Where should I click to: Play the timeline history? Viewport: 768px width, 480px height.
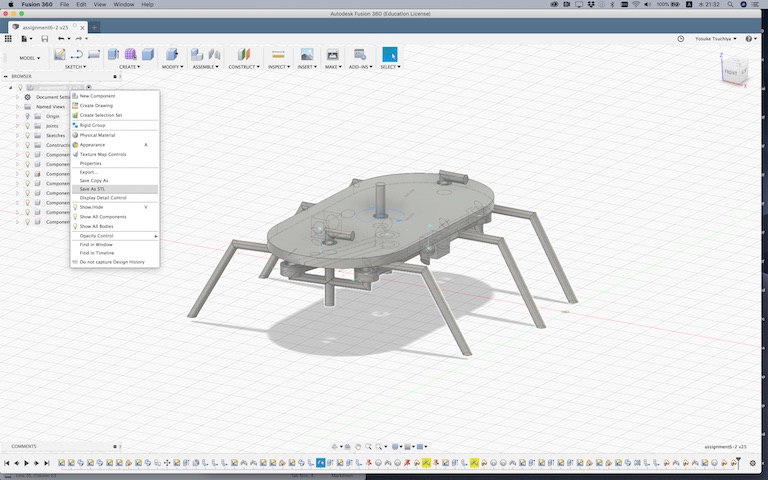(26, 463)
